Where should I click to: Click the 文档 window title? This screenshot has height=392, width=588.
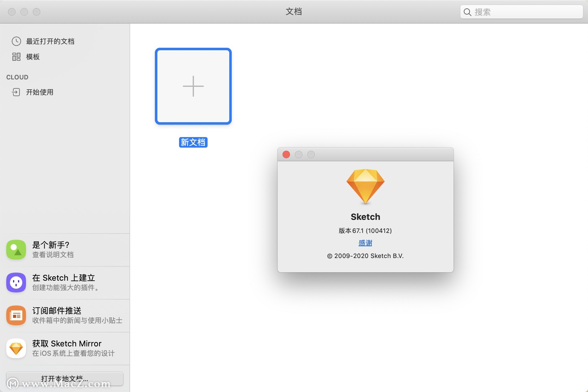click(294, 12)
